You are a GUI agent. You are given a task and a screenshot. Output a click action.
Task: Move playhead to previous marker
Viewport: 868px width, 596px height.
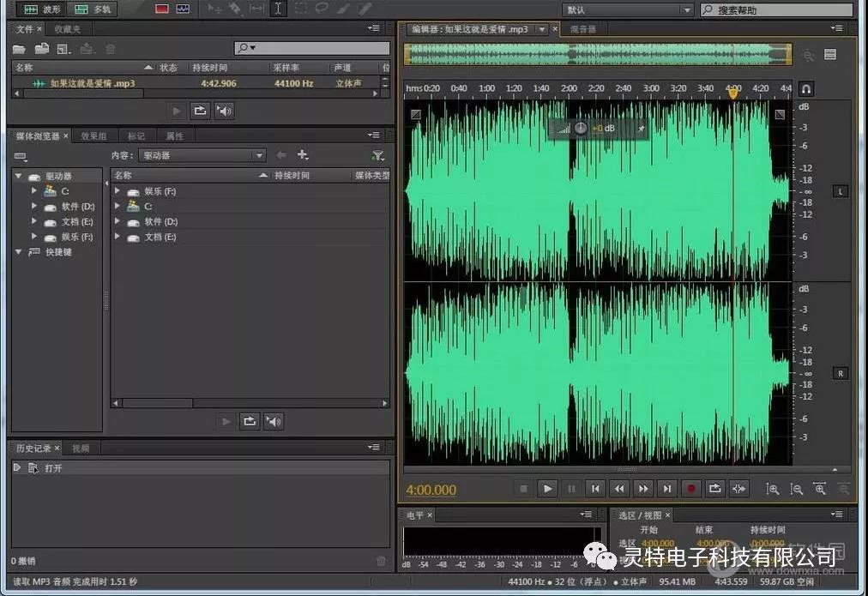pos(595,489)
